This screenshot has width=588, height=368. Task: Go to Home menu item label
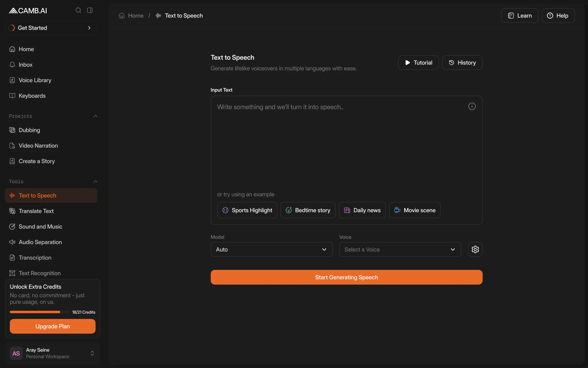pyautogui.click(x=26, y=49)
